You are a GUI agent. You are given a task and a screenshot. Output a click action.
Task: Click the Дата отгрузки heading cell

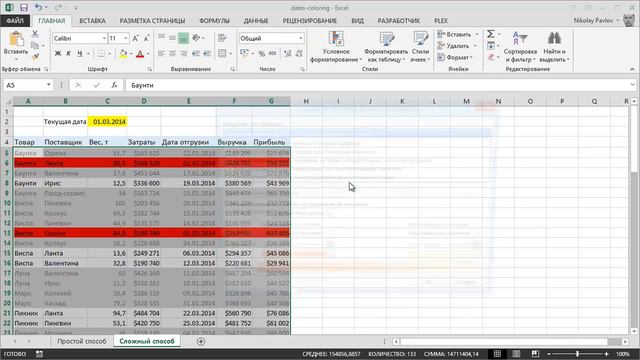(x=189, y=142)
